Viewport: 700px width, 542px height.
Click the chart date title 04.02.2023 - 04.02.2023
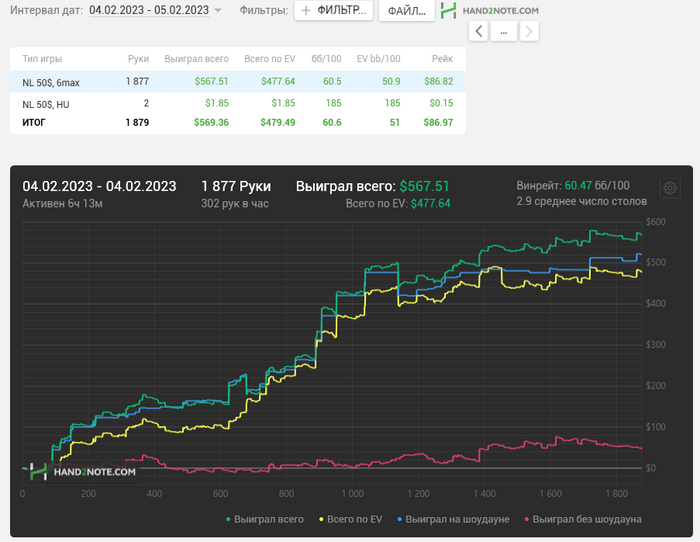pyautogui.click(x=99, y=186)
